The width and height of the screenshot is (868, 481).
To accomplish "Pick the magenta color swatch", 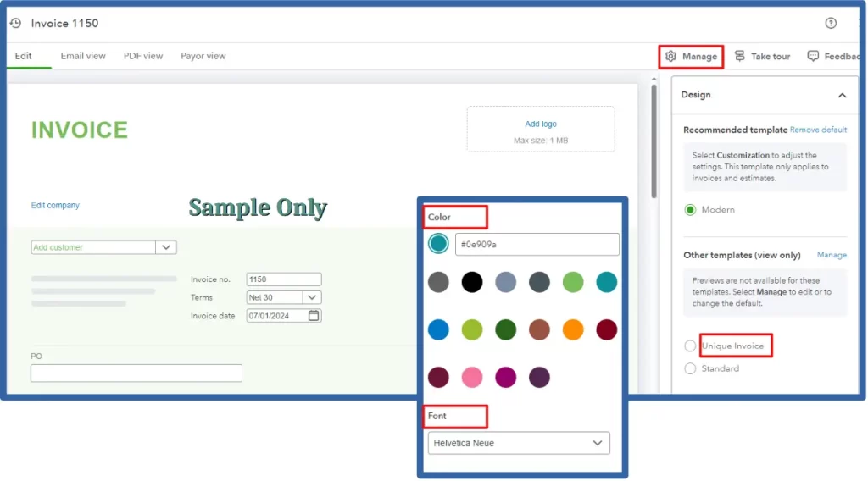I will (x=505, y=378).
